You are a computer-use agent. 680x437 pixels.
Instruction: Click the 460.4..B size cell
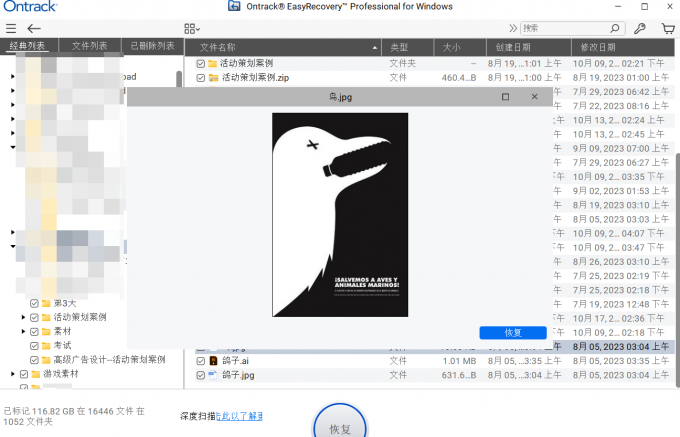(459, 78)
